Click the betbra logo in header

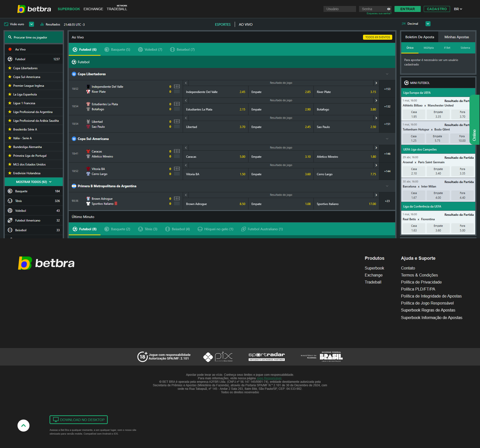(34, 9)
